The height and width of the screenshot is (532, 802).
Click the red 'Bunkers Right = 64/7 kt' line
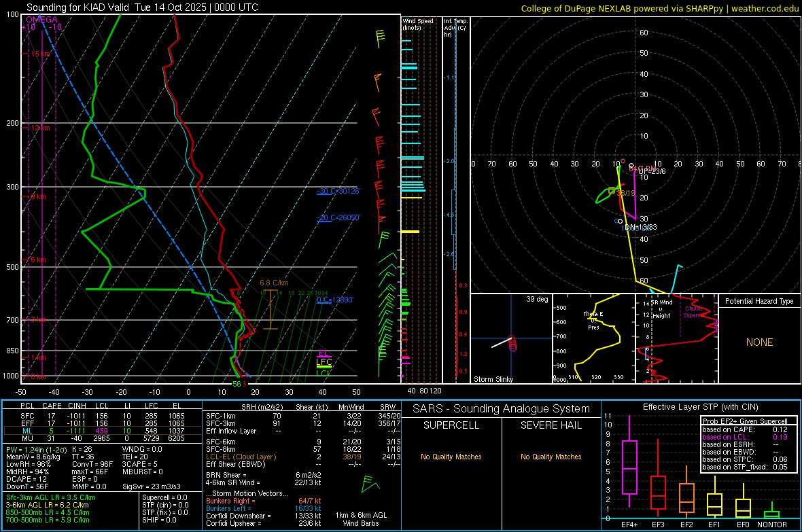point(264,501)
